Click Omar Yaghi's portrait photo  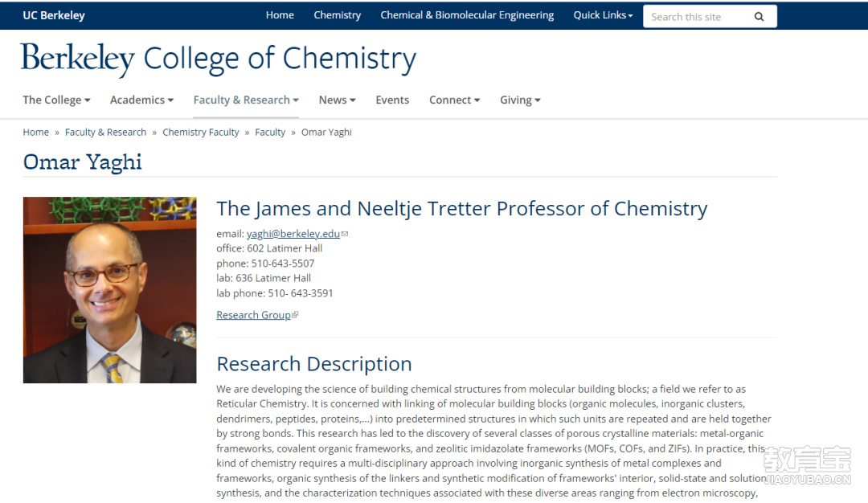point(109,290)
